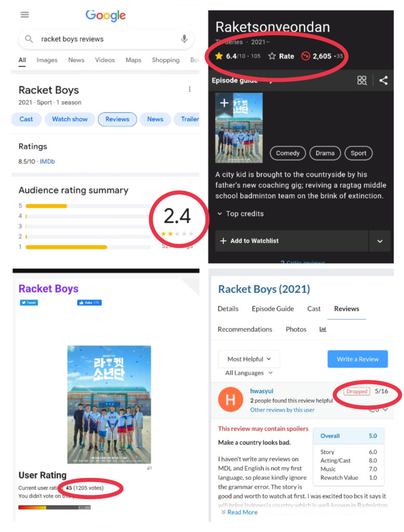The height and width of the screenshot is (532, 404).
Task: Tap the microphone voice search icon
Action: tap(184, 39)
